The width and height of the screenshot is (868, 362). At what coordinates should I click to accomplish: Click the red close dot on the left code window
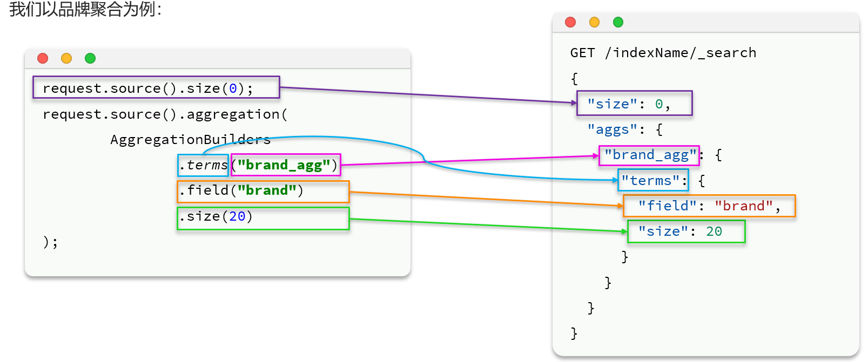43,58
